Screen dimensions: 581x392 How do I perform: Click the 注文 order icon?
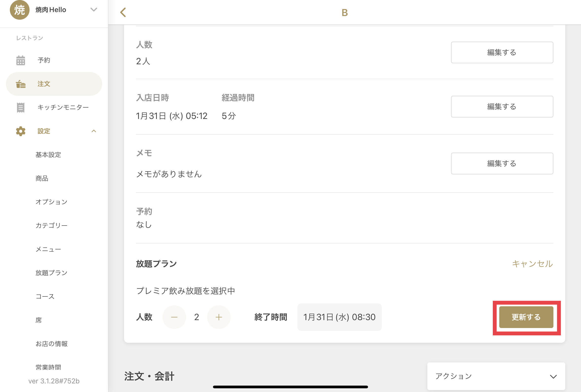[x=20, y=84]
